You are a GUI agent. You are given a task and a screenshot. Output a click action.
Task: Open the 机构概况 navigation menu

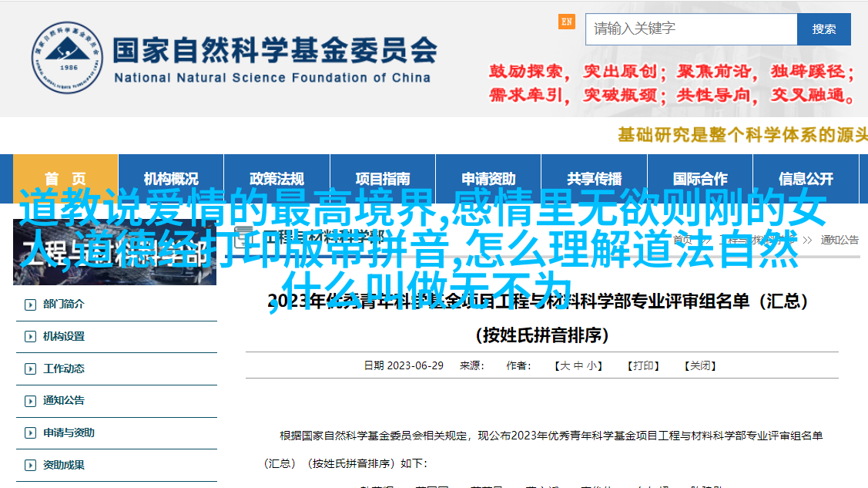(x=171, y=179)
